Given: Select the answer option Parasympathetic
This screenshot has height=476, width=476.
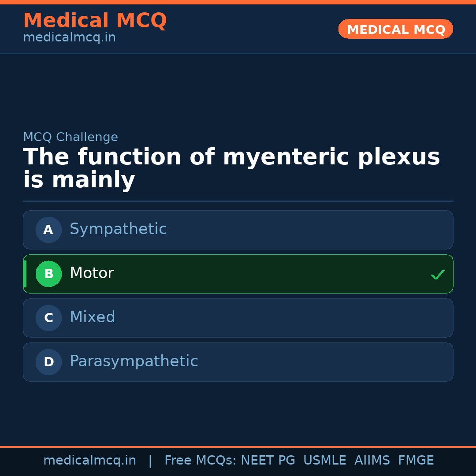Looking at the screenshot, I should pyautogui.click(x=238, y=362).
